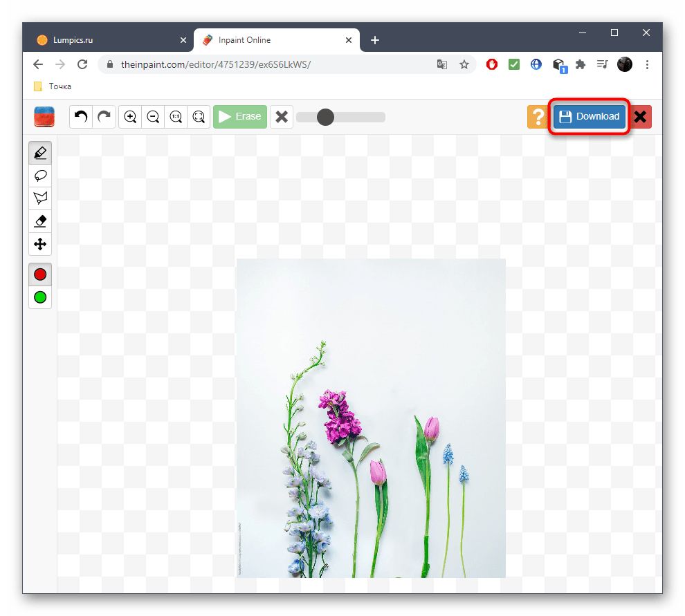Select the marker brush tool

point(40,153)
